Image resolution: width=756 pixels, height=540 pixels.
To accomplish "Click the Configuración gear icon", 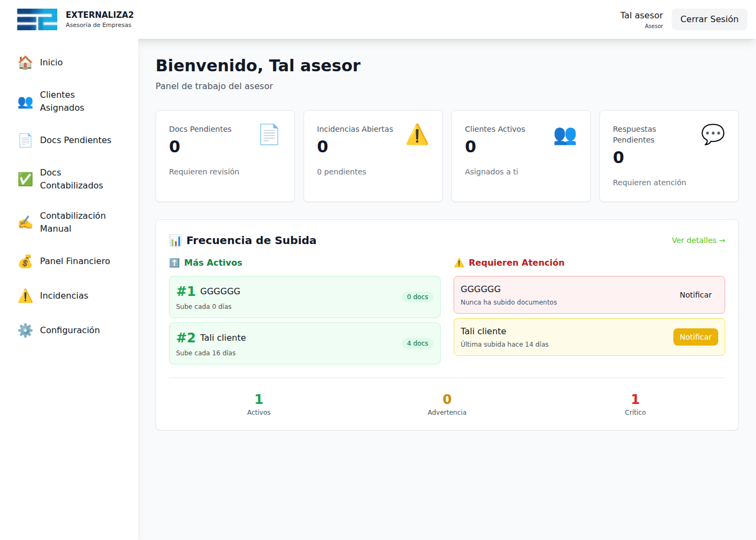I will 25,330.
